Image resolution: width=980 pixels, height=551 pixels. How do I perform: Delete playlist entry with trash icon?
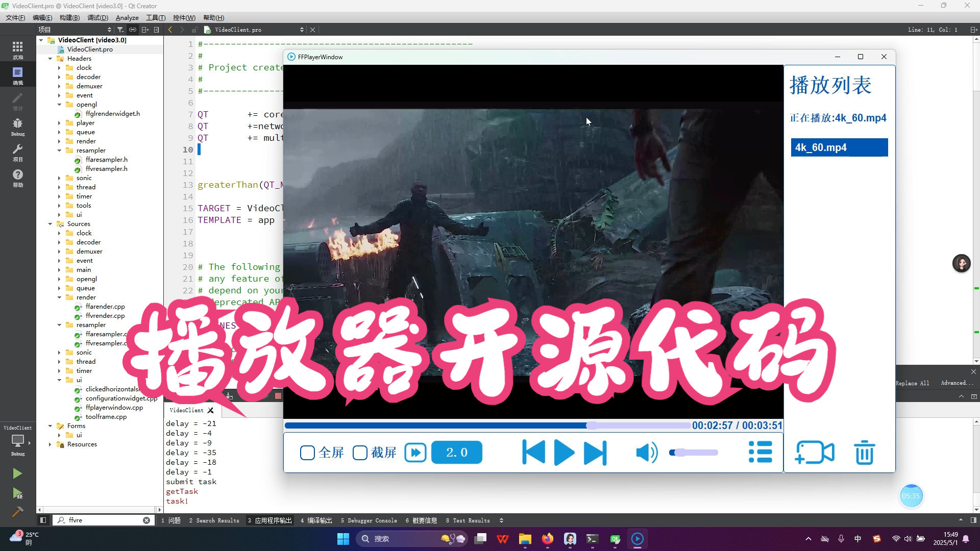coord(864,452)
